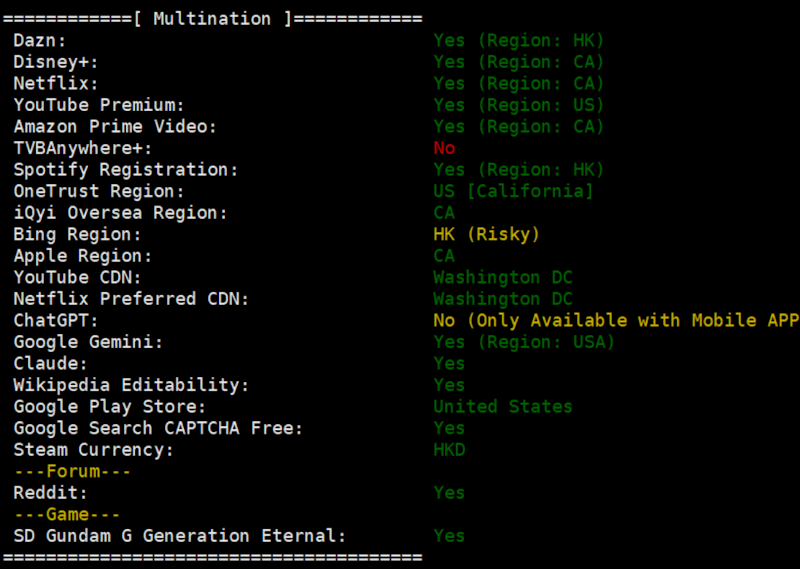Viewport: 800px width, 569px height.
Task: Select the YouTube Premium US result
Action: coord(518,105)
